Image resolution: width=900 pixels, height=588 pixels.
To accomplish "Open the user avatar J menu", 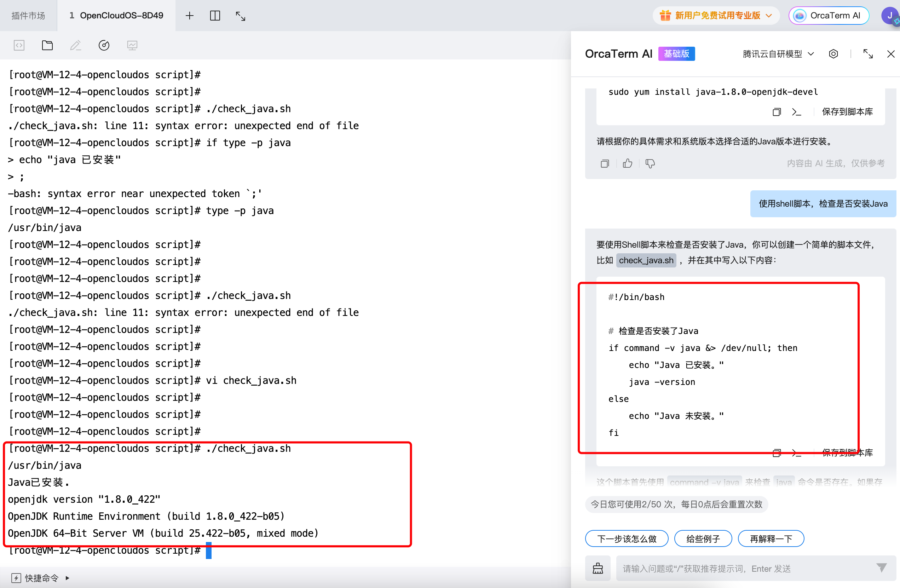I will tap(890, 16).
